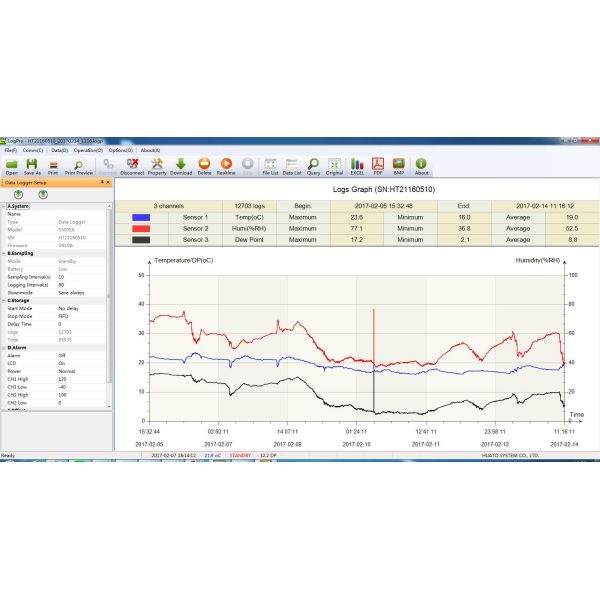Select the LCD value On
Image resolution: width=600 pixels, height=600 pixels.
click(62, 364)
